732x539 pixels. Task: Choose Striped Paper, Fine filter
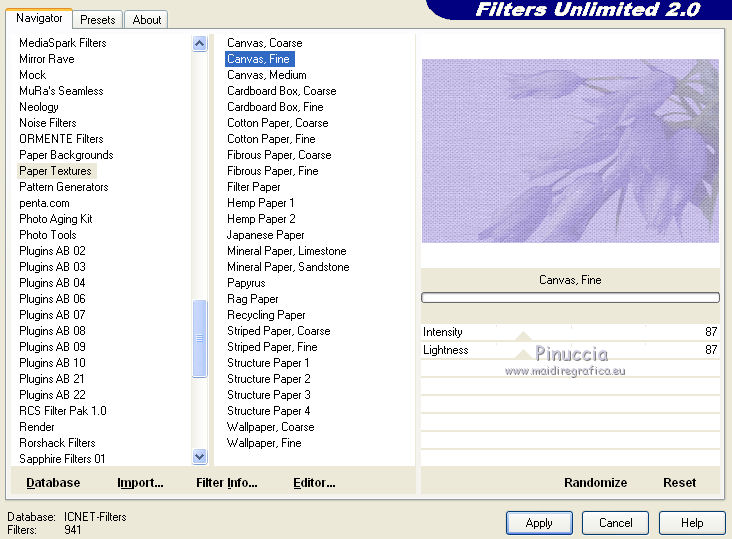[x=272, y=347]
